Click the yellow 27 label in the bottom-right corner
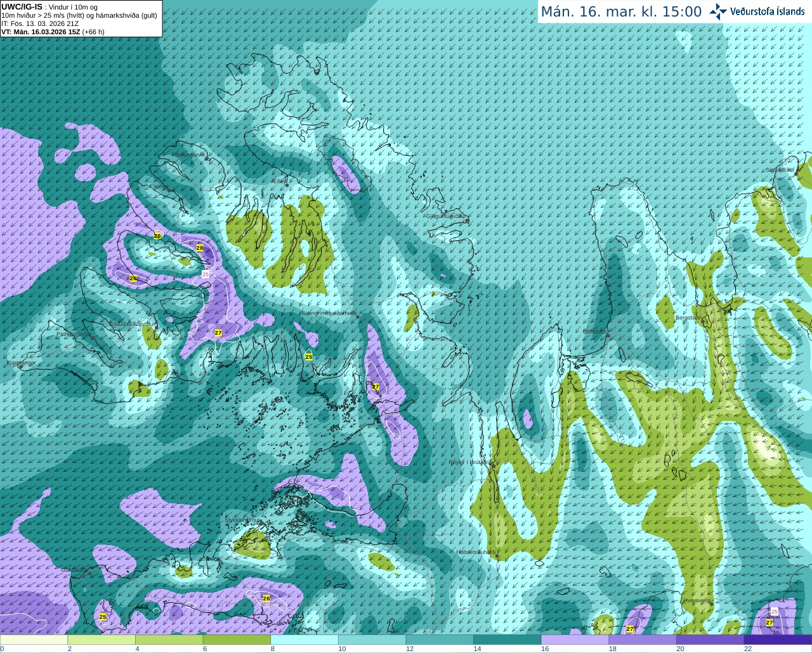The image size is (812, 653). point(769,623)
